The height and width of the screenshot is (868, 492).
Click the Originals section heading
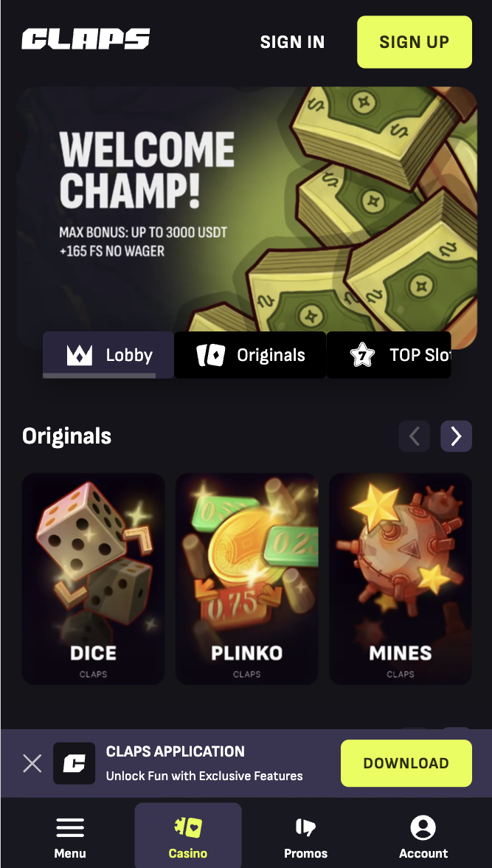(x=67, y=436)
